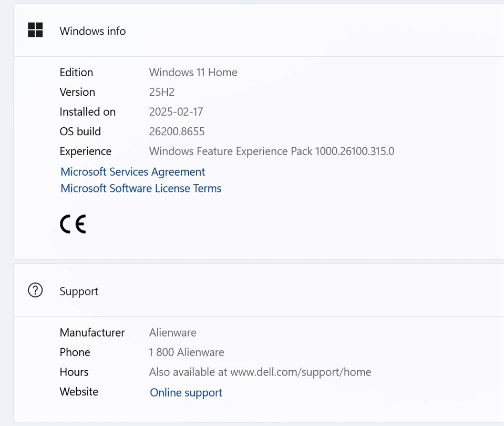
Task: Click the Support question mark icon
Action: [x=35, y=290]
